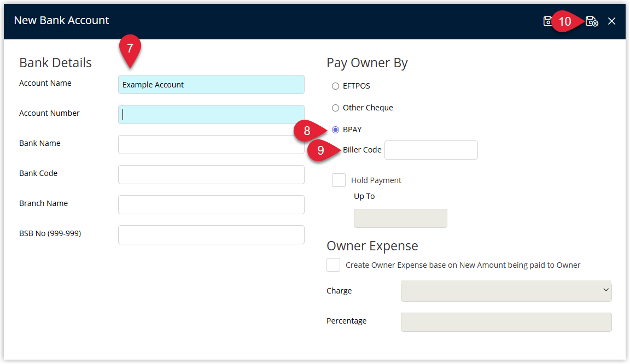
Task: Click the New Bank Account title
Action: pos(61,20)
